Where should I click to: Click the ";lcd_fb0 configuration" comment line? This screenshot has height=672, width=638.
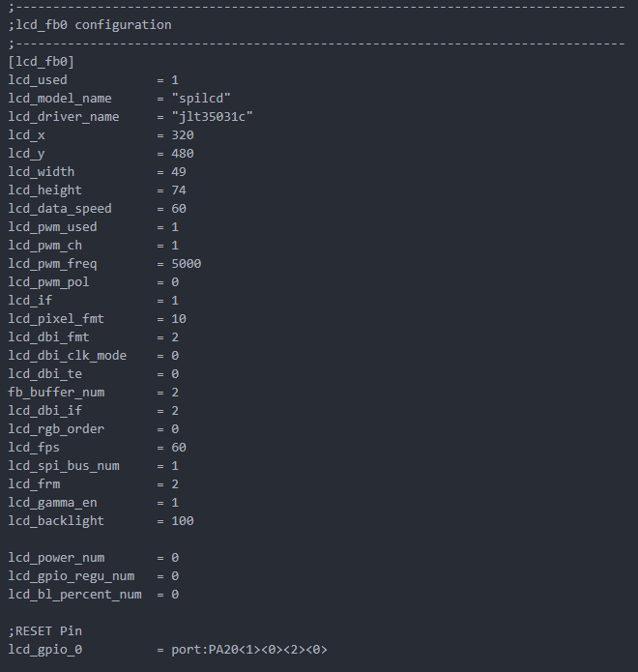[x=89, y=25]
